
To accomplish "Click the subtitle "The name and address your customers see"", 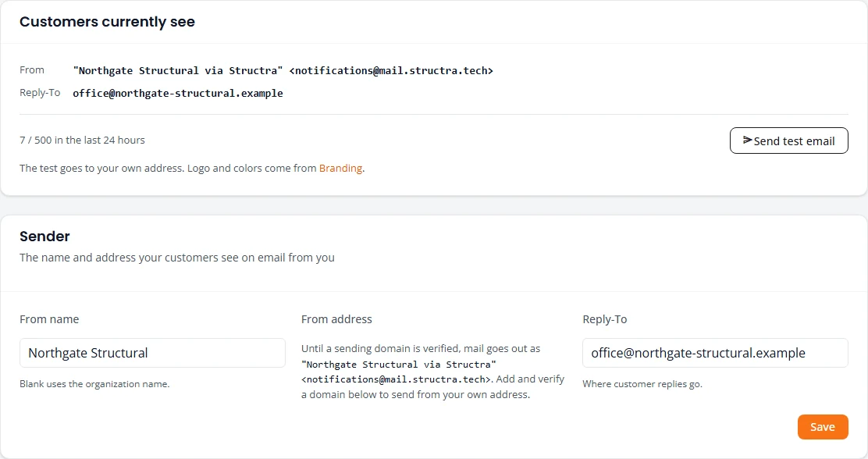I will tap(177, 258).
